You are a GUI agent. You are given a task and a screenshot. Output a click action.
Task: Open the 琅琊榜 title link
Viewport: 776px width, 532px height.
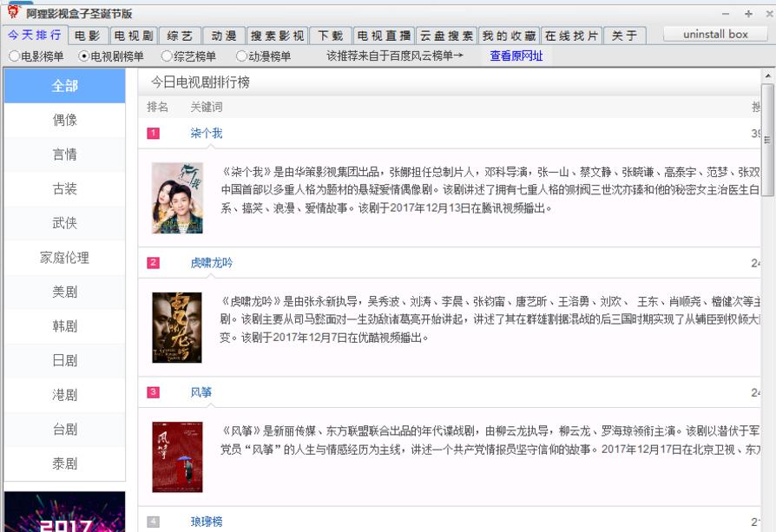(207, 522)
